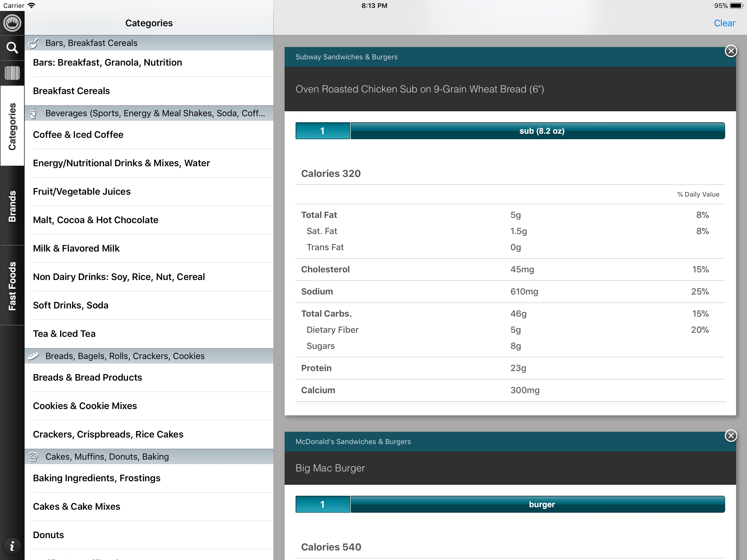
Task: Open the info icon in the sidebar
Action: pyautogui.click(x=12, y=546)
